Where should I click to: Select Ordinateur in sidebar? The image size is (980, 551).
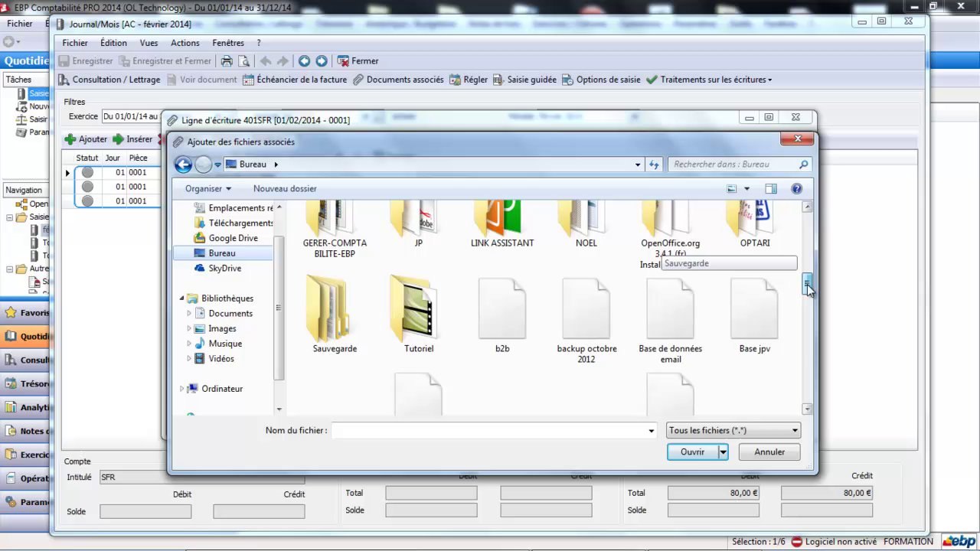click(x=214, y=389)
